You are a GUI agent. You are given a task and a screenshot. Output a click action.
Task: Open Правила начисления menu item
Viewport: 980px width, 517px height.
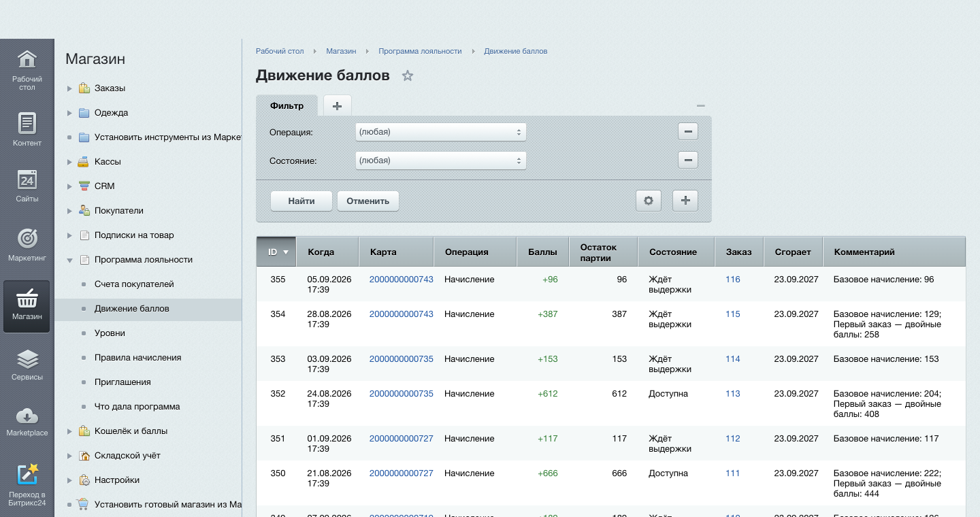pyautogui.click(x=137, y=358)
